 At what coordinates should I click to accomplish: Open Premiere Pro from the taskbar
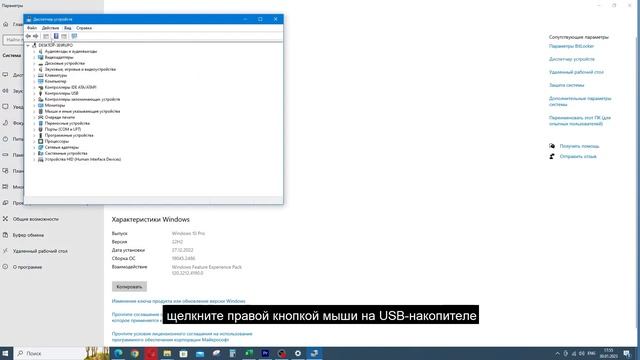(265, 353)
